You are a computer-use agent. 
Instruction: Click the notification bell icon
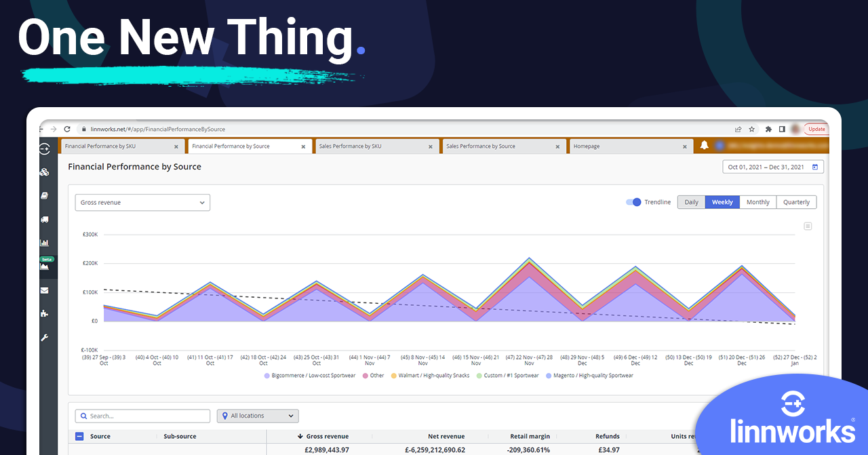click(704, 146)
